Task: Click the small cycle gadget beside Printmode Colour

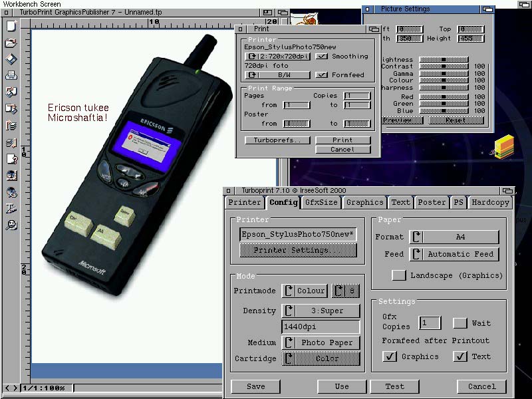Action: pyautogui.click(x=345, y=291)
